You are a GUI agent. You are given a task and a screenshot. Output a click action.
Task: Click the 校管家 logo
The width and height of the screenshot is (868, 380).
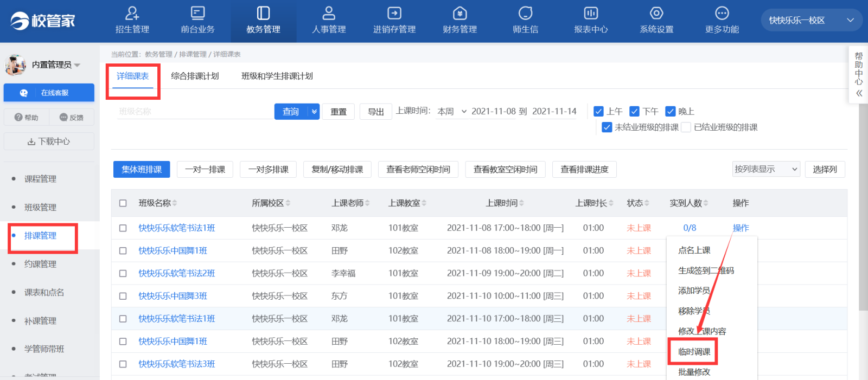tap(43, 21)
